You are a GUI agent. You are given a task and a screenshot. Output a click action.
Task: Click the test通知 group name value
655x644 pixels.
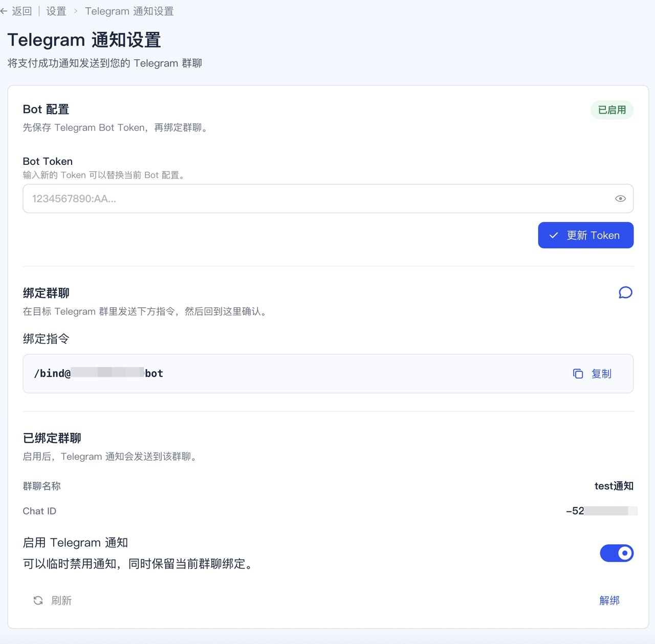pyautogui.click(x=614, y=486)
